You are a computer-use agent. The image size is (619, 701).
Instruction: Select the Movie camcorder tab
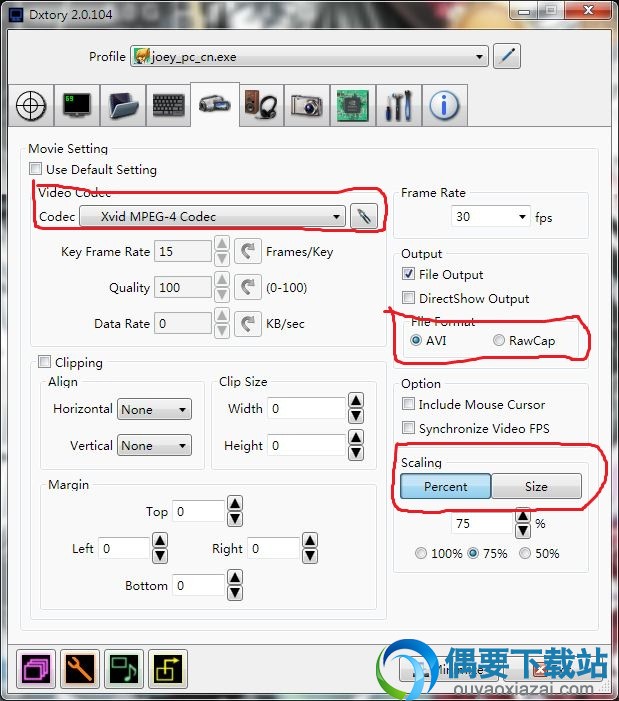coord(215,105)
